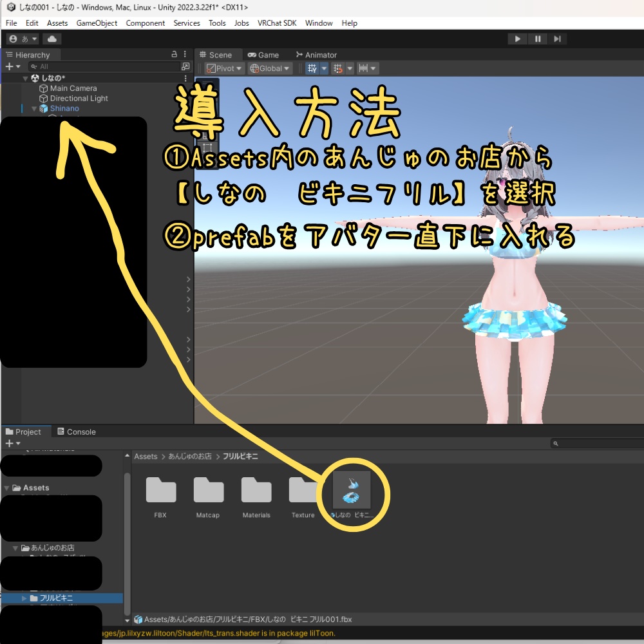The height and width of the screenshot is (644, 644).
Task: Toggle grid snapping
Action: point(338,69)
